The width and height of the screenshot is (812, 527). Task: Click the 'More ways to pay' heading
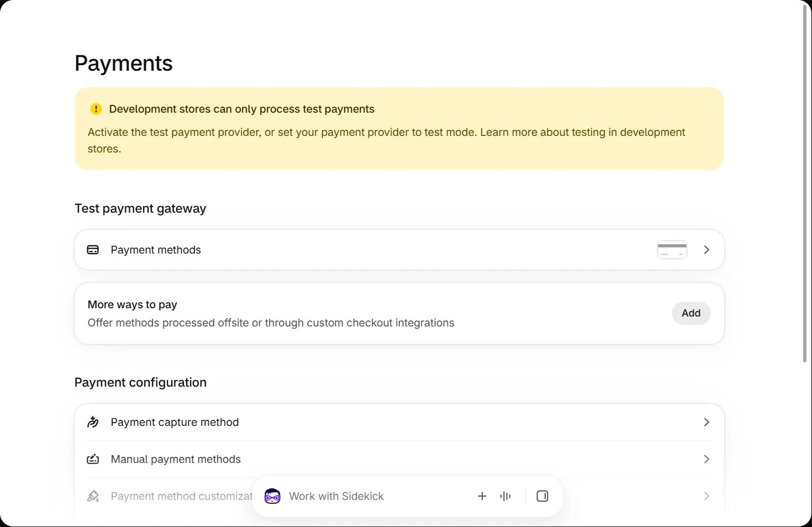133,304
